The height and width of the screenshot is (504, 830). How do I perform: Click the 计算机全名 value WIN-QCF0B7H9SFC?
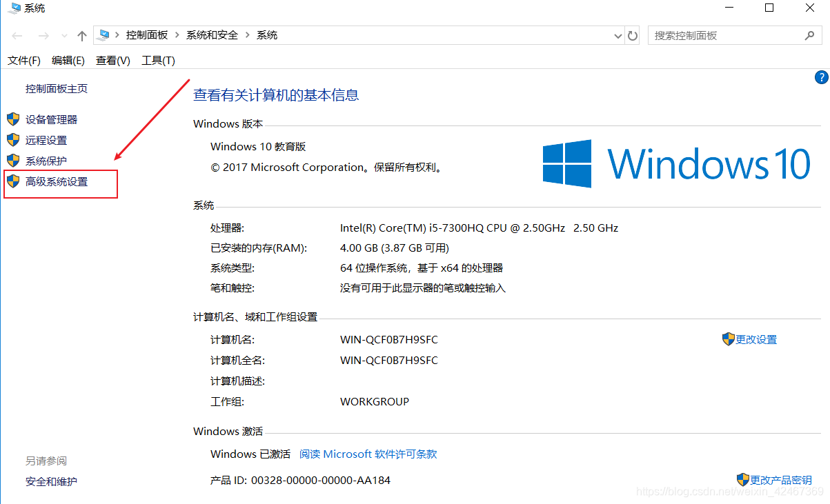coord(389,361)
